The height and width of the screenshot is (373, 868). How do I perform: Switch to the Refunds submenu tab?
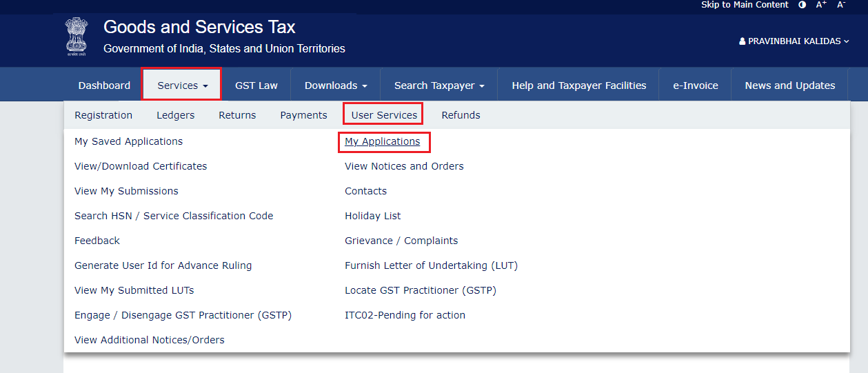pos(461,115)
